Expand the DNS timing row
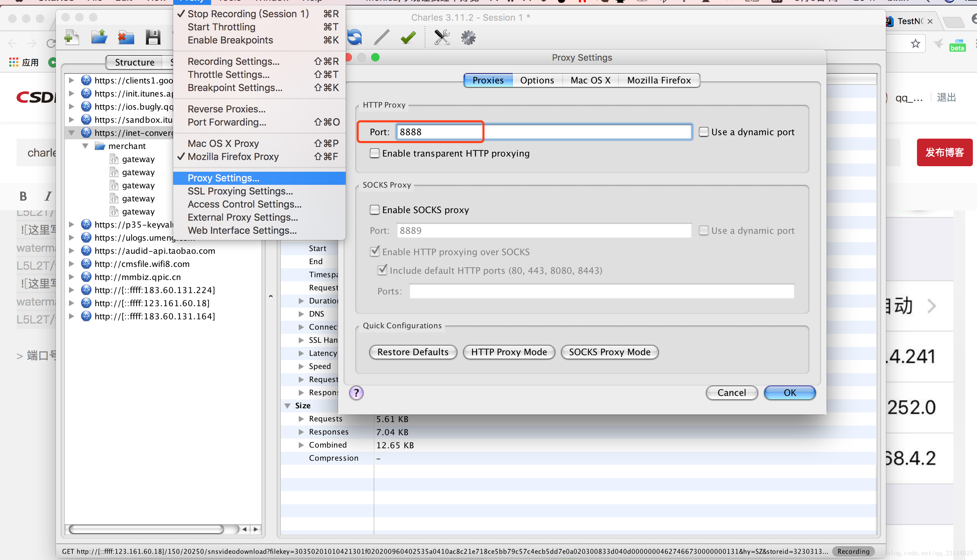977x560 pixels. click(301, 314)
